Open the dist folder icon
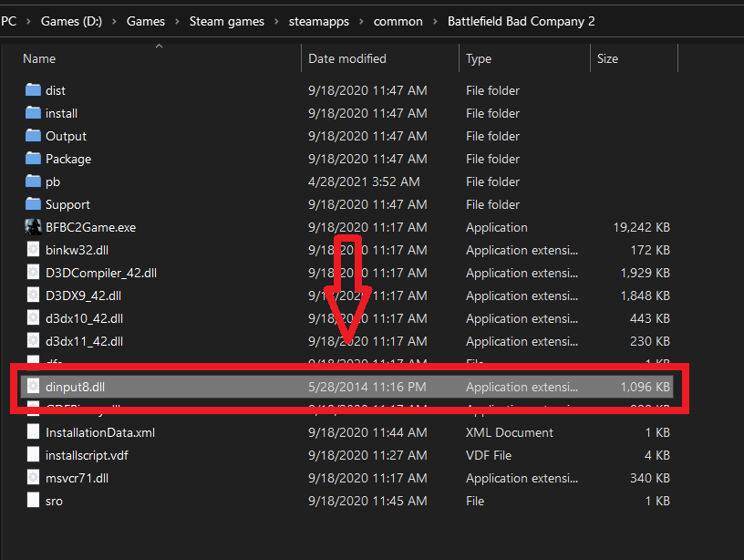 [33, 89]
